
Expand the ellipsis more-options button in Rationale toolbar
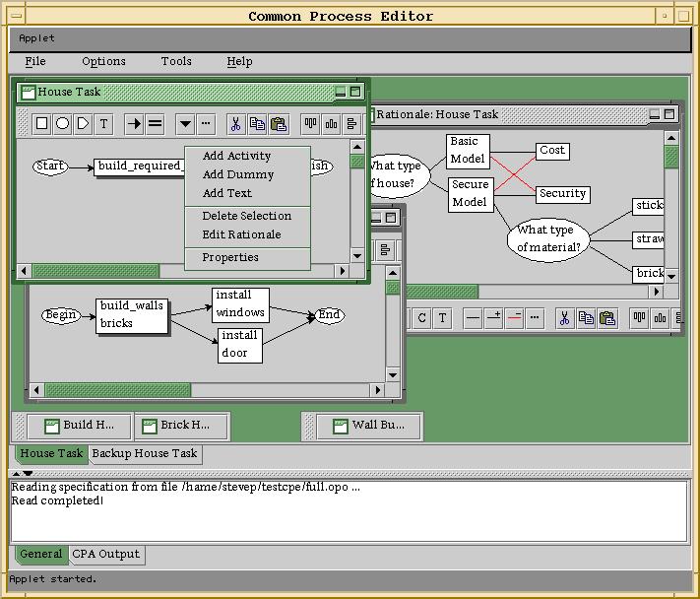pyautogui.click(x=535, y=318)
